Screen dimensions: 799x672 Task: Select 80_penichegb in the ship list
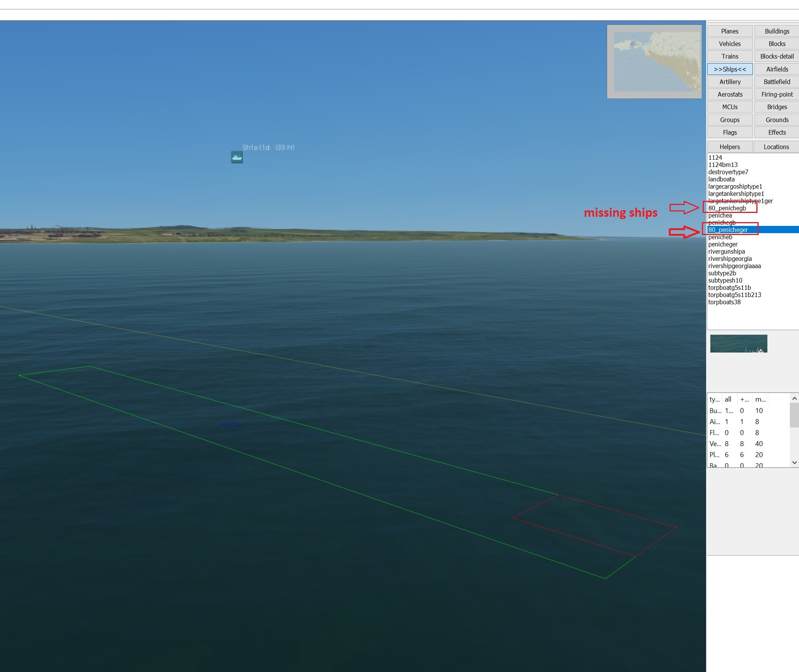coord(727,208)
